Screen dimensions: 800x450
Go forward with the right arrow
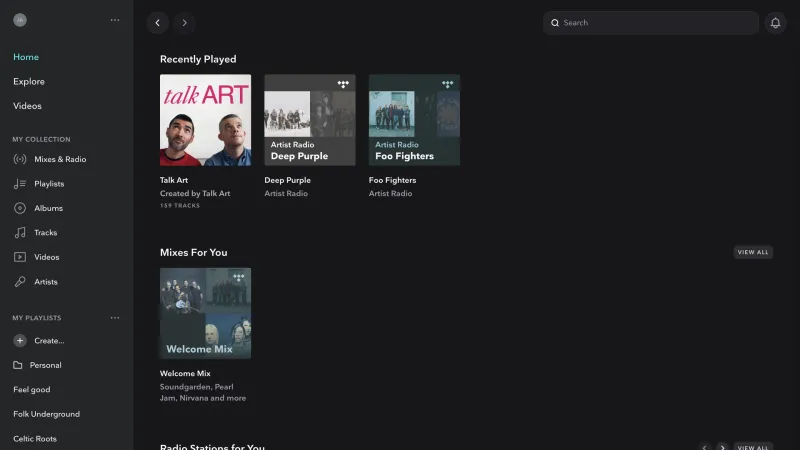click(185, 23)
